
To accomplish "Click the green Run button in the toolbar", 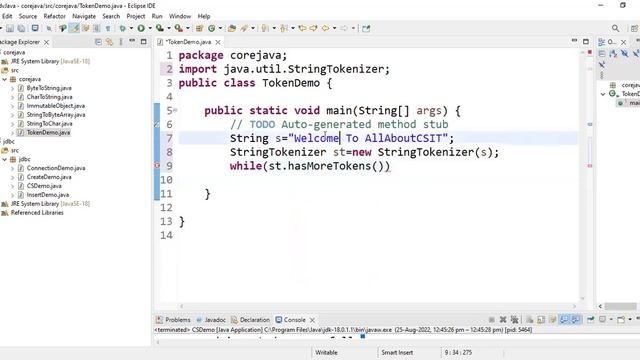I will pyautogui.click(x=141, y=28).
